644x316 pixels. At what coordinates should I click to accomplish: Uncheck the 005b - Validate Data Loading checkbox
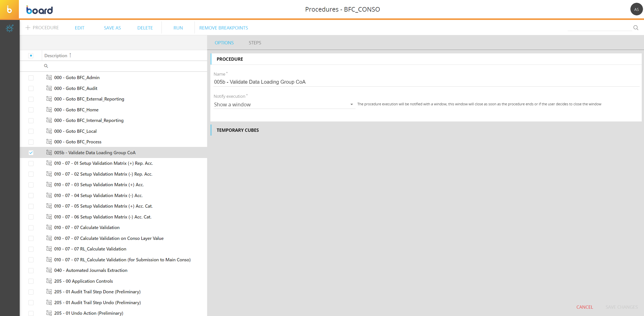[31, 153]
